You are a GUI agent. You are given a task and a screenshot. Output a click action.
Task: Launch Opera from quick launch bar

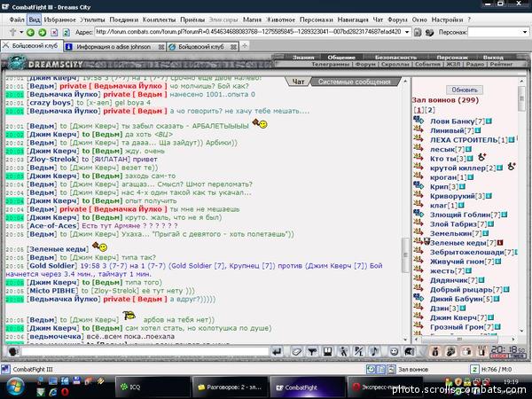[65, 392]
